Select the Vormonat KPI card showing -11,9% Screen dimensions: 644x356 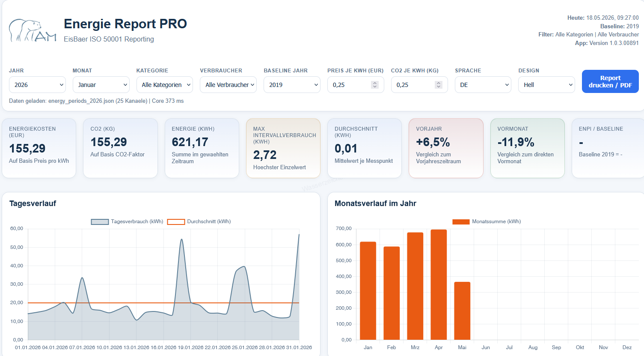pos(528,148)
